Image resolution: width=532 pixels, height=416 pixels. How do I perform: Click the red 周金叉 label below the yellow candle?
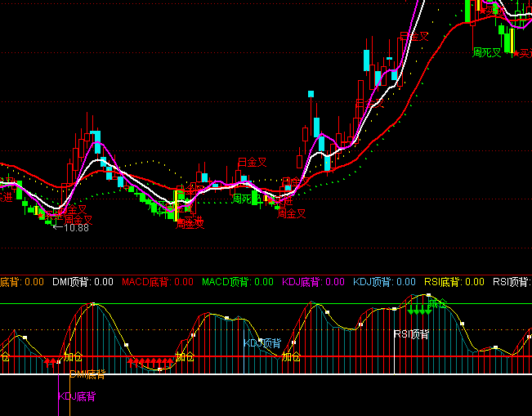pos(190,223)
